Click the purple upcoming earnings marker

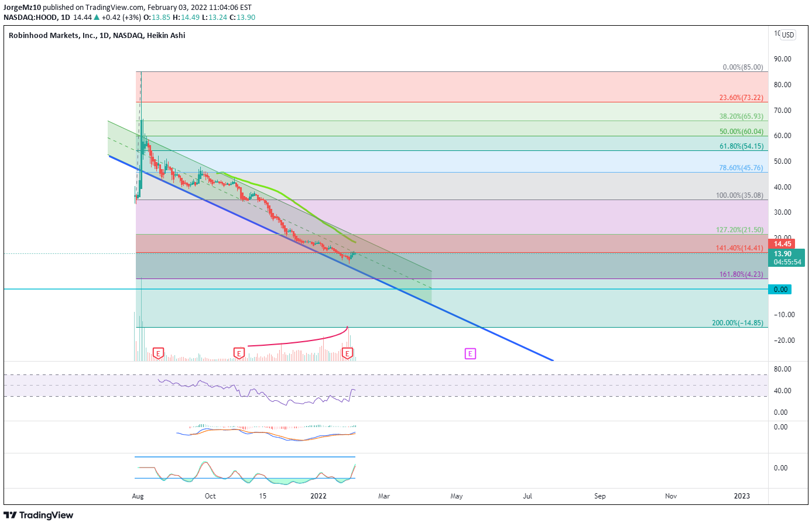(470, 353)
